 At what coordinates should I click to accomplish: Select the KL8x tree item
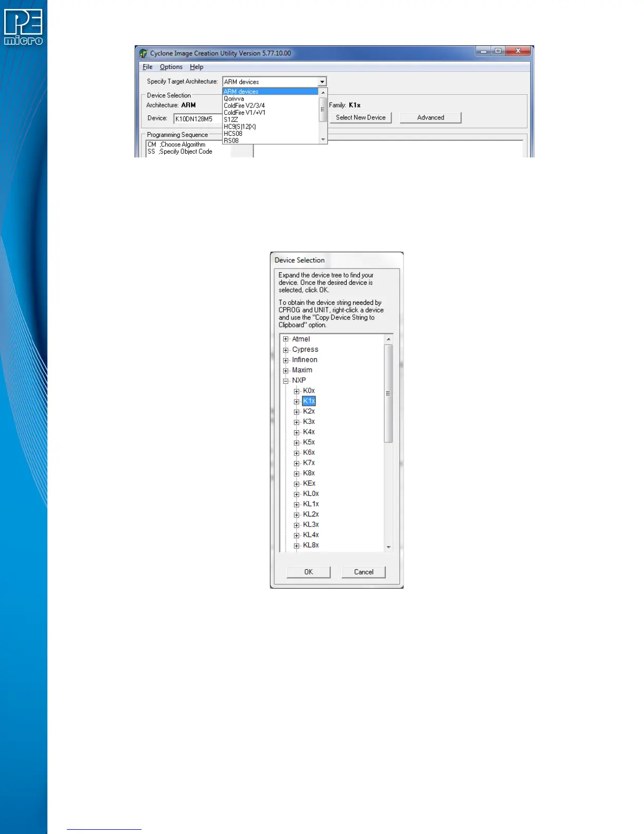coord(311,545)
